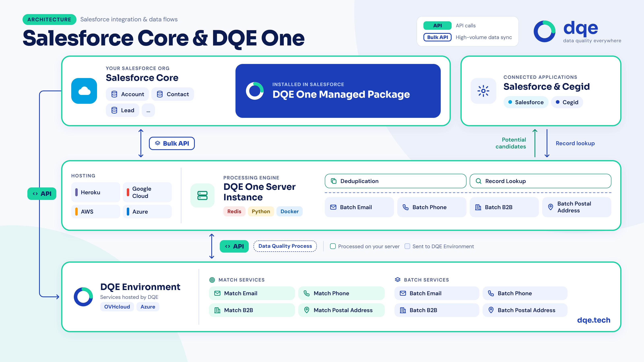
Task: Click the OVHcloud tag
Action: [117, 306]
